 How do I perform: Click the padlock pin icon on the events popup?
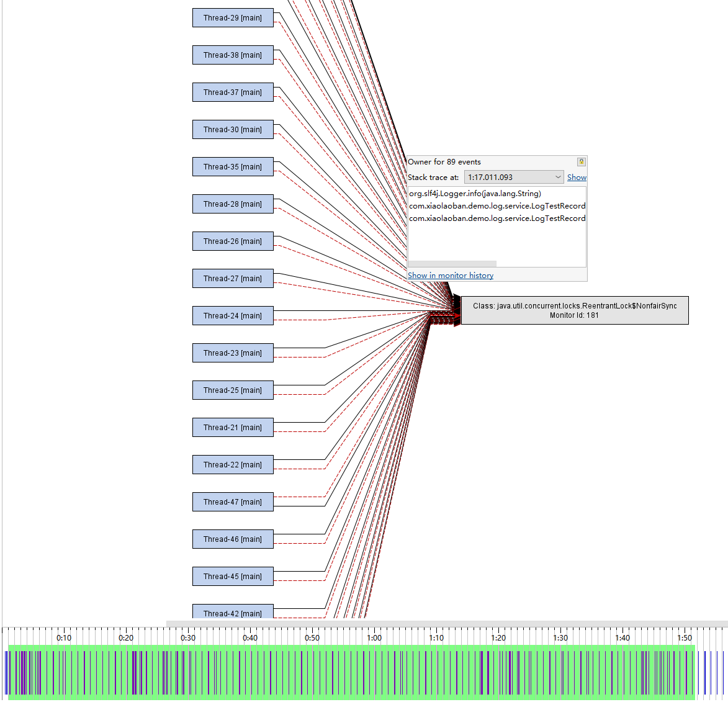[x=581, y=161]
